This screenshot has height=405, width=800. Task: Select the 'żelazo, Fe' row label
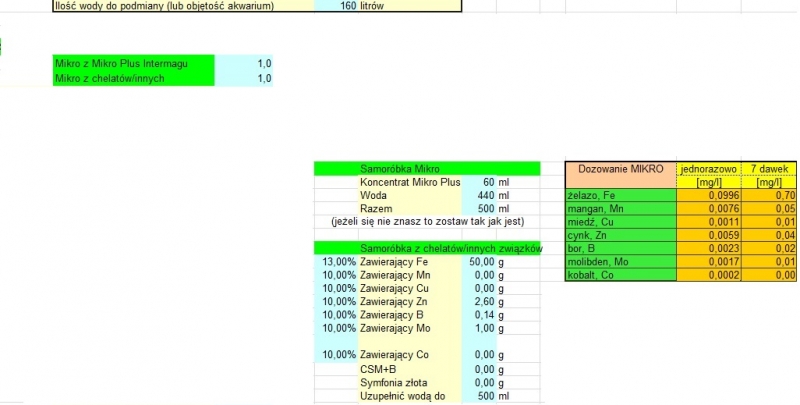(621, 195)
